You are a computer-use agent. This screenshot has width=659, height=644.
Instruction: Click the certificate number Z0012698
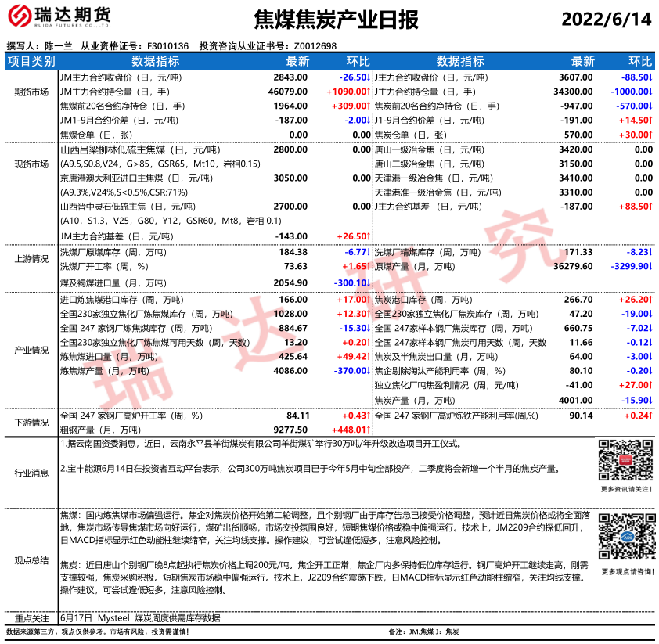[315, 46]
